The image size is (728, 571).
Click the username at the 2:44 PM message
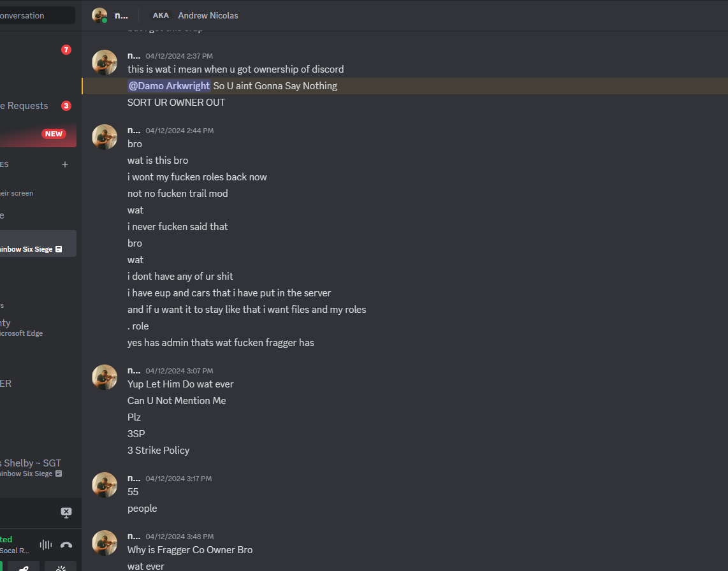point(134,130)
